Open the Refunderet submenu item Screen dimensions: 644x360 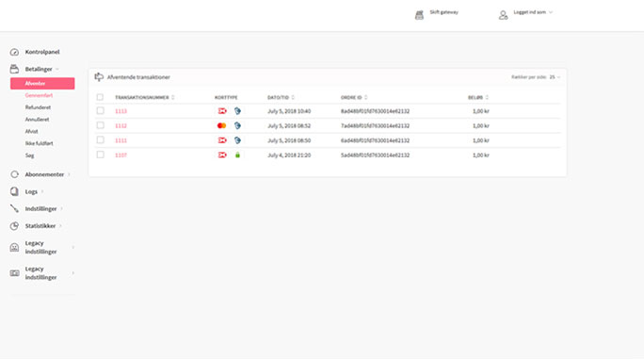[38, 107]
